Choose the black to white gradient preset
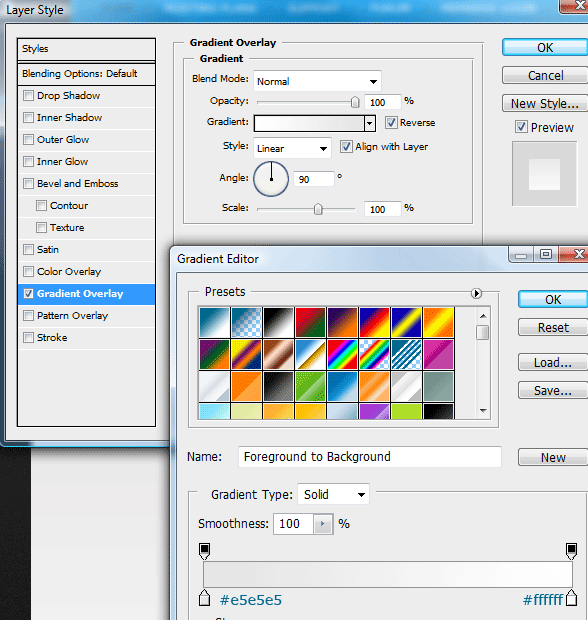Viewport: 588px width, 620px height. (x=279, y=323)
